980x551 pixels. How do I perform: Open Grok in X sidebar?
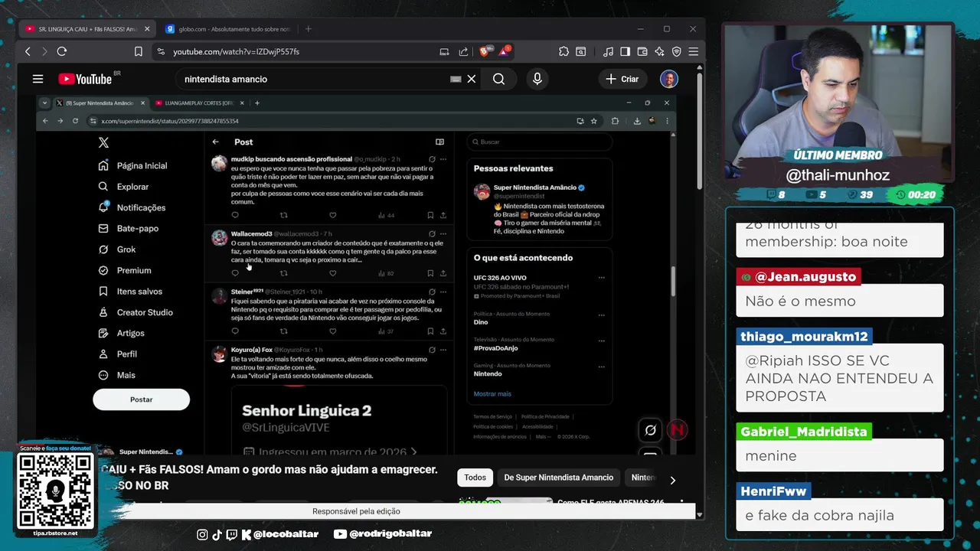click(x=117, y=249)
